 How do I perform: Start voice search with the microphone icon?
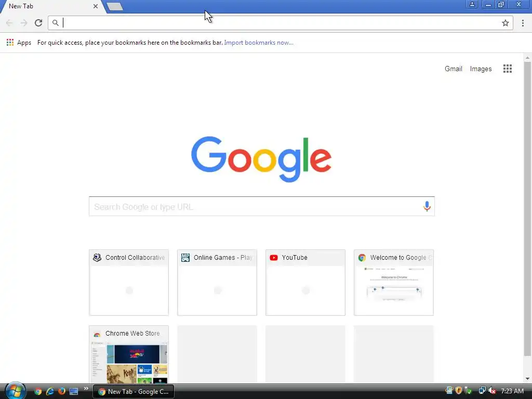427,206
